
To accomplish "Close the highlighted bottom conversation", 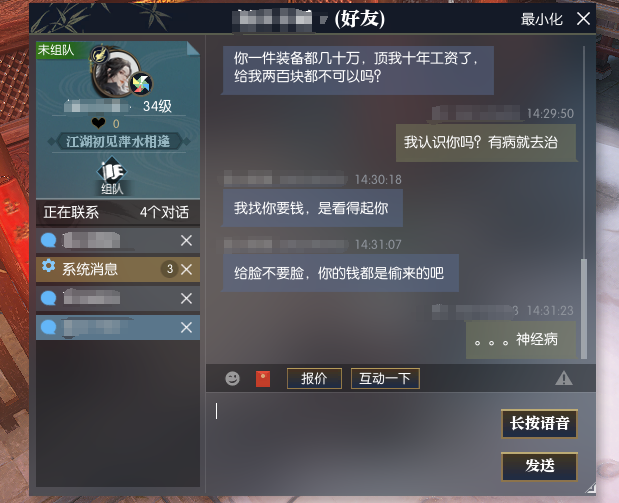I will tap(186, 327).
